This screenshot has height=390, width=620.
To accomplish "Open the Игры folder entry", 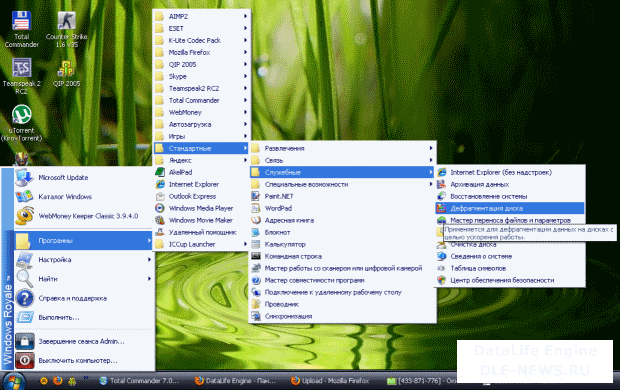I will 202,136.
